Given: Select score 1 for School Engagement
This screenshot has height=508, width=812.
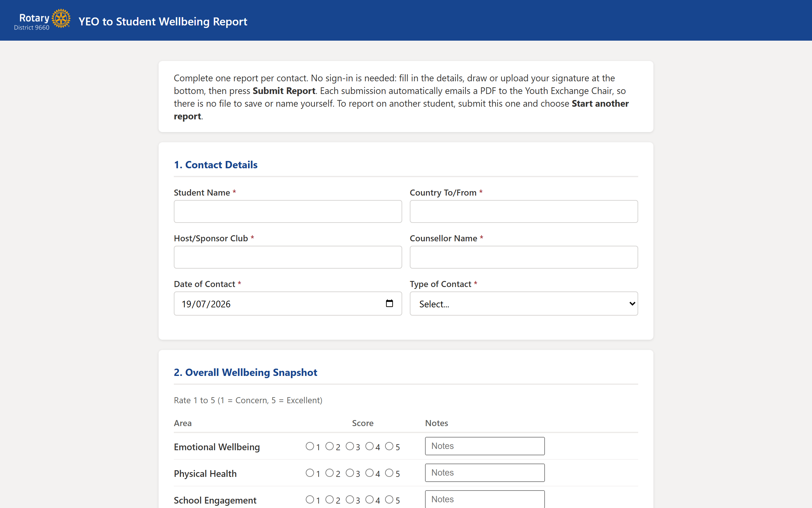Looking at the screenshot, I should (x=310, y=500).
